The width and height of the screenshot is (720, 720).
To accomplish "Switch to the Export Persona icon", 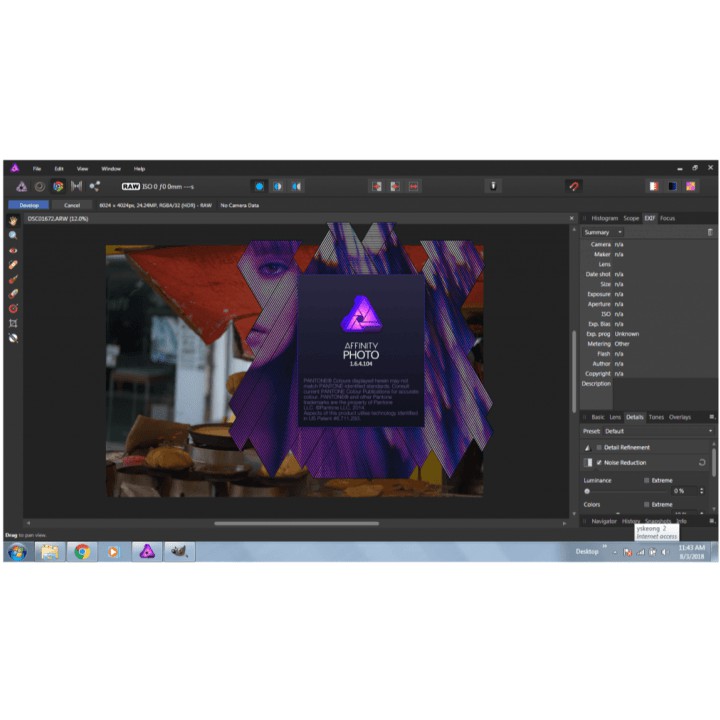I will point(95,186).
